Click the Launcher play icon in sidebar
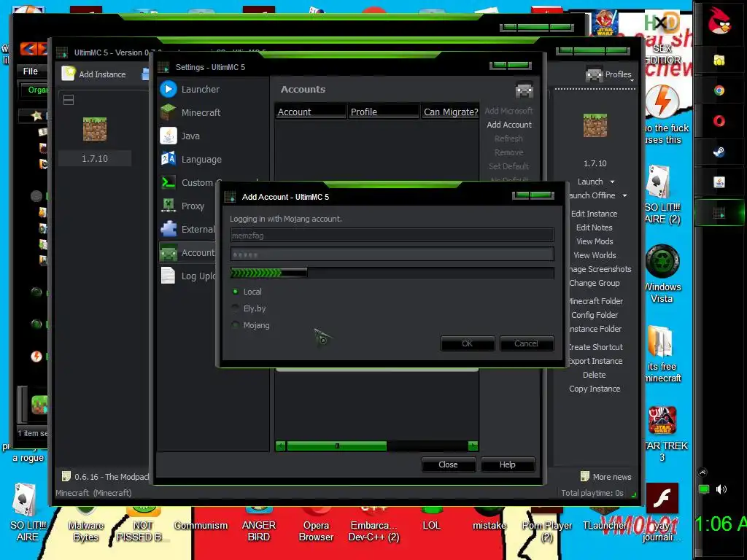The height and width of the screenshot is (560, 747). [169, 89]
